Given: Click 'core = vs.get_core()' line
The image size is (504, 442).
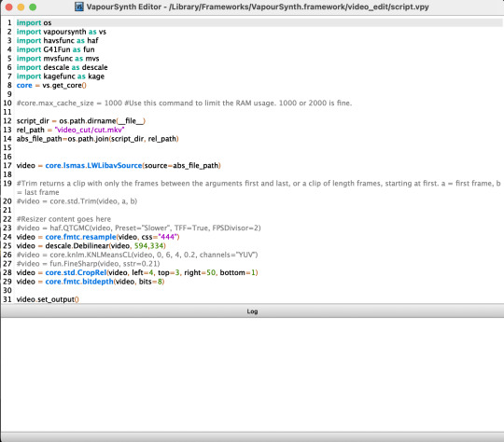Looking at the screenshot, I should [x=51, y=86].
